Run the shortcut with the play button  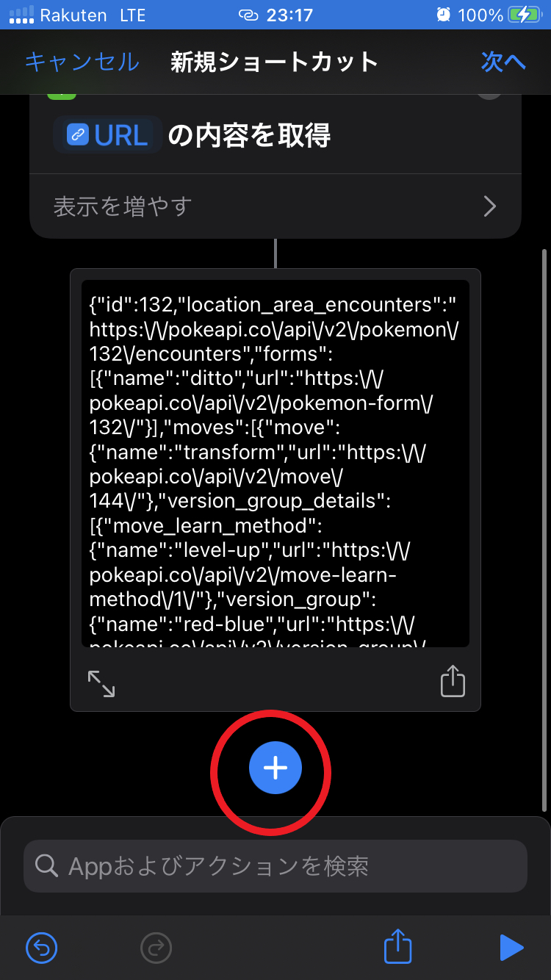[x=511, y=948]
